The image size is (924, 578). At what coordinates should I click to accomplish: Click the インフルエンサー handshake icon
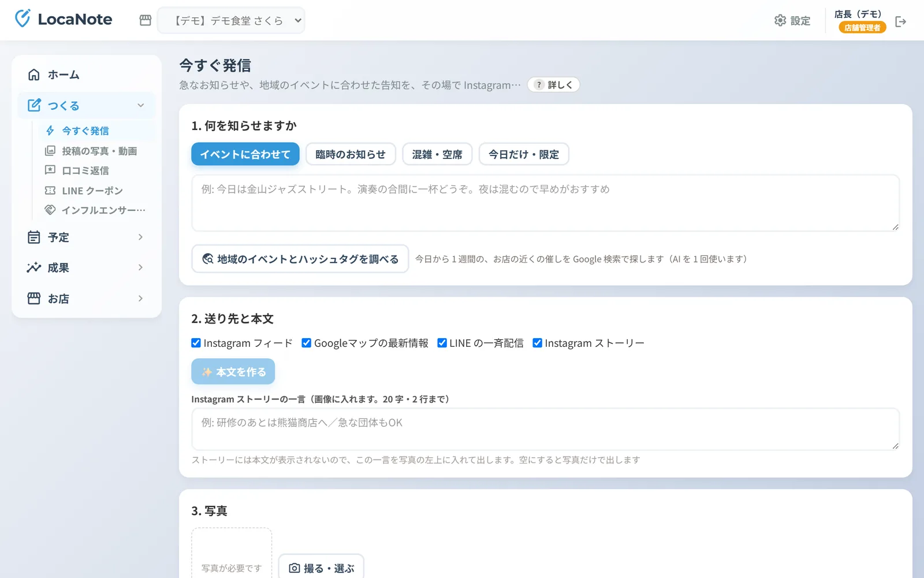coord(50,210)
